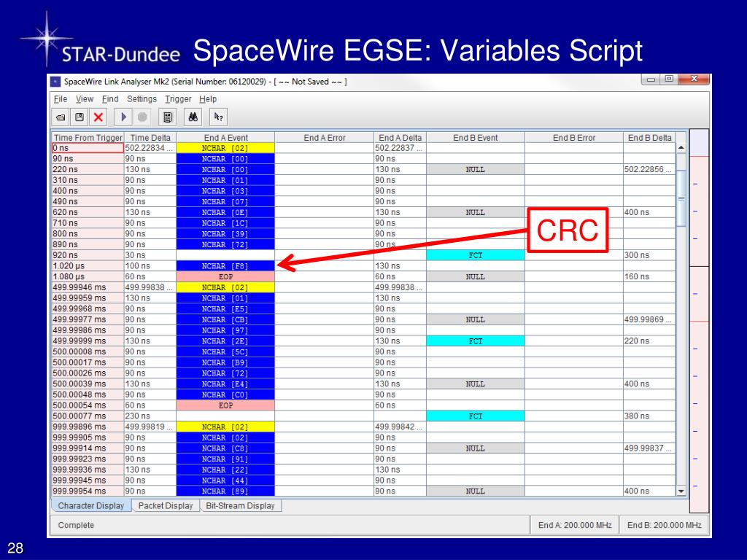Select the NCHAR [B9] event cell

[x=225, y=362]
